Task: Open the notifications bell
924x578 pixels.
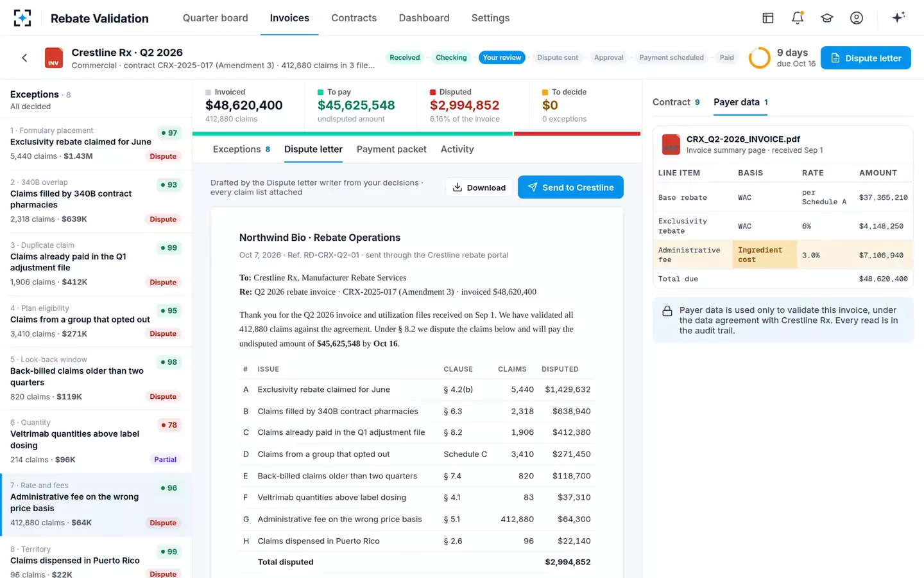Action: 798,18
